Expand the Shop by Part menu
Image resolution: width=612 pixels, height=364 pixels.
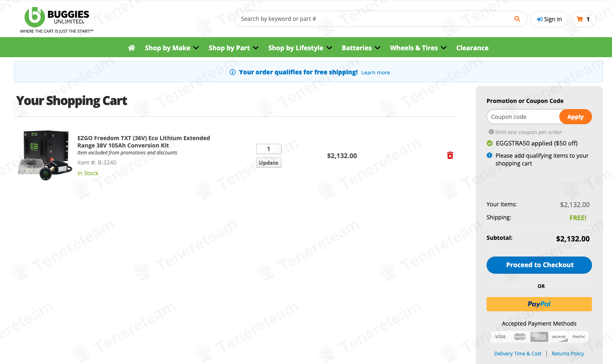tap(233, 48)
